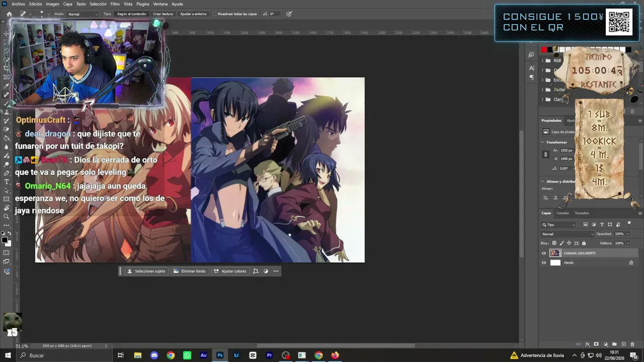Open the layer filter Tipo dropdown

(558, 225)
